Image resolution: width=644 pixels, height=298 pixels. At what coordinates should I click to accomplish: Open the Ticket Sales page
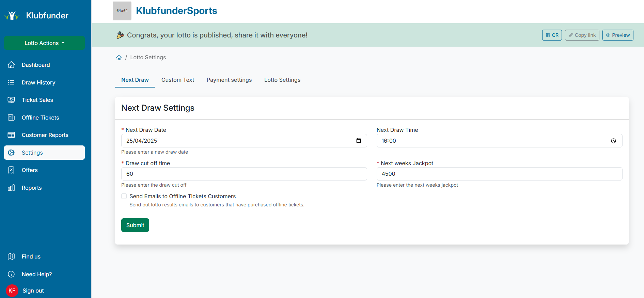pyautogui.click(x=37, y=100)
